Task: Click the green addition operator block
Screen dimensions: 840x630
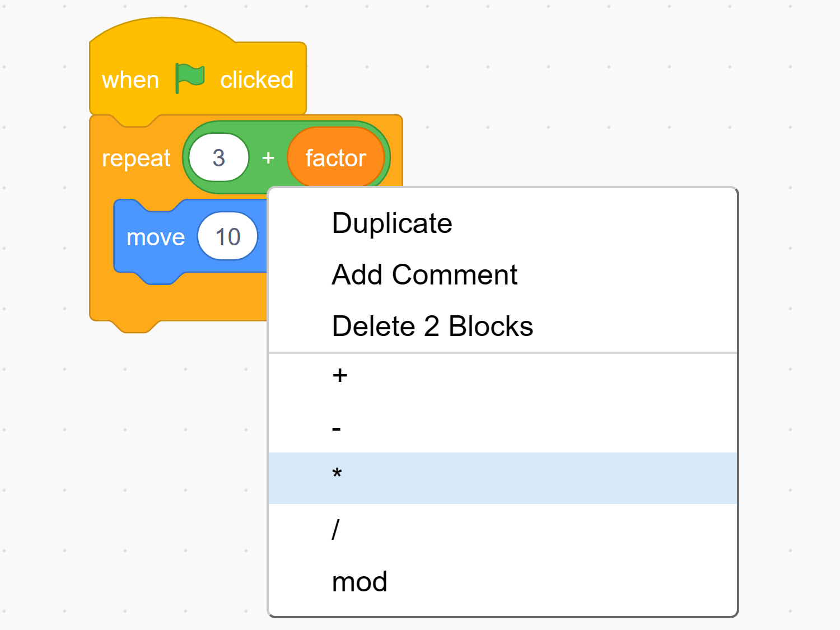Action: point(269,157)
